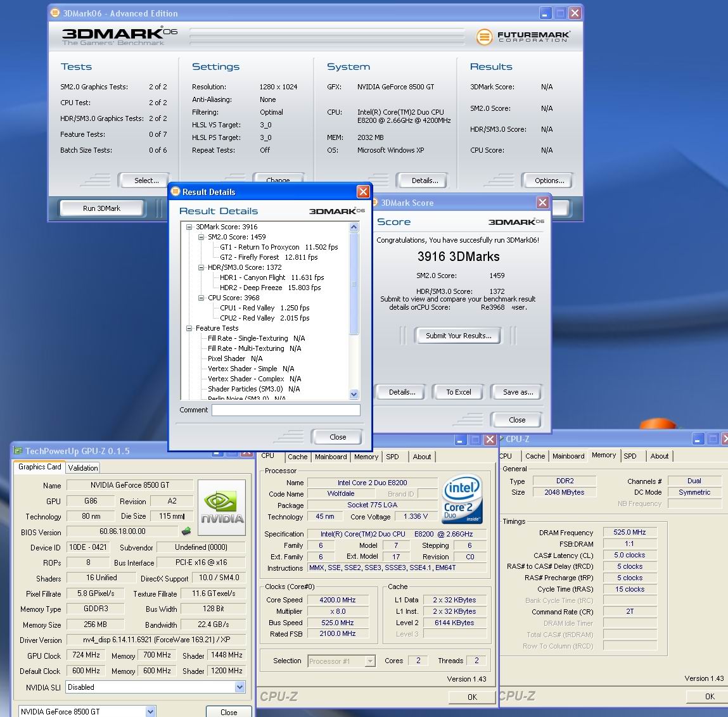Screen dimensions: 728x717
Task: Open the Memory tab in left CPU-Z
Action: tap(366, 457)
